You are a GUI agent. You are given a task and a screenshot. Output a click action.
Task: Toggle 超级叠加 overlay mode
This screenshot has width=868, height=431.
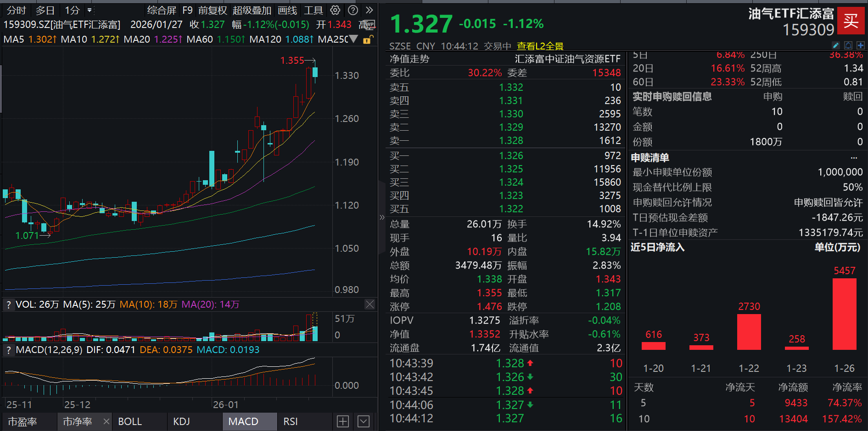(x=252, y=10)
